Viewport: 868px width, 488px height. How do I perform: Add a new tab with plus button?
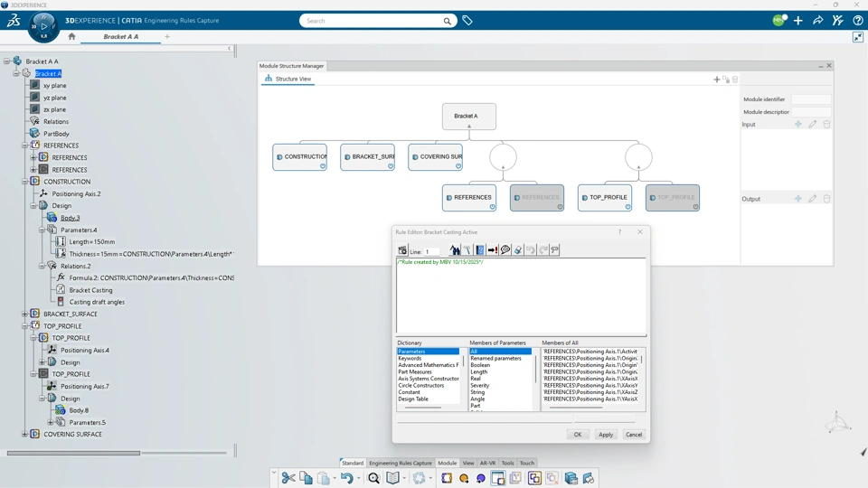(167, 36)
